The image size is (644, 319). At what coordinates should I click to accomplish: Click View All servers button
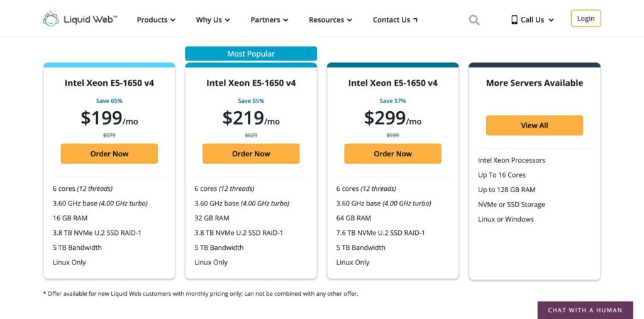click(535, 126)
